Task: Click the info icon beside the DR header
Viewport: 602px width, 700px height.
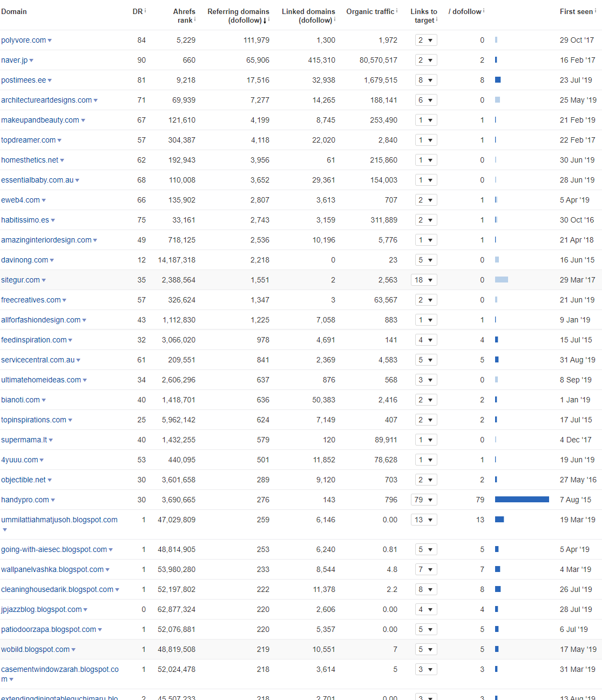Action: click(x=145, y=10)
